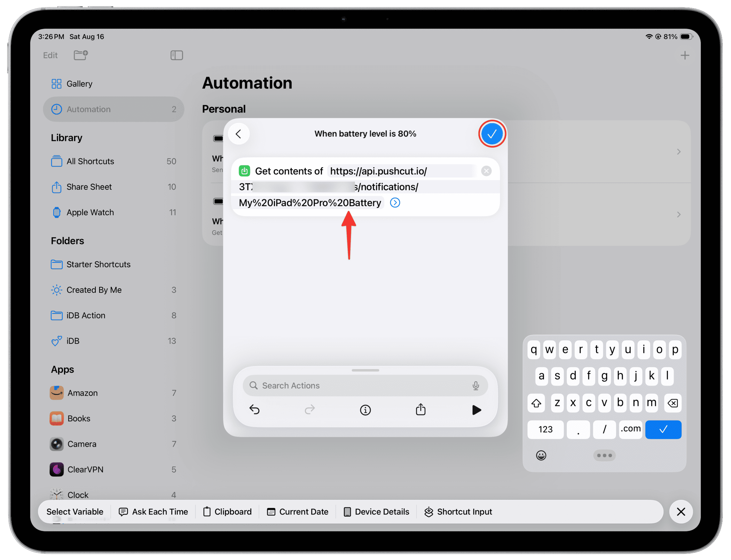
Task: Open Starter Shortcuts folder
Action: tap(113, 265)
